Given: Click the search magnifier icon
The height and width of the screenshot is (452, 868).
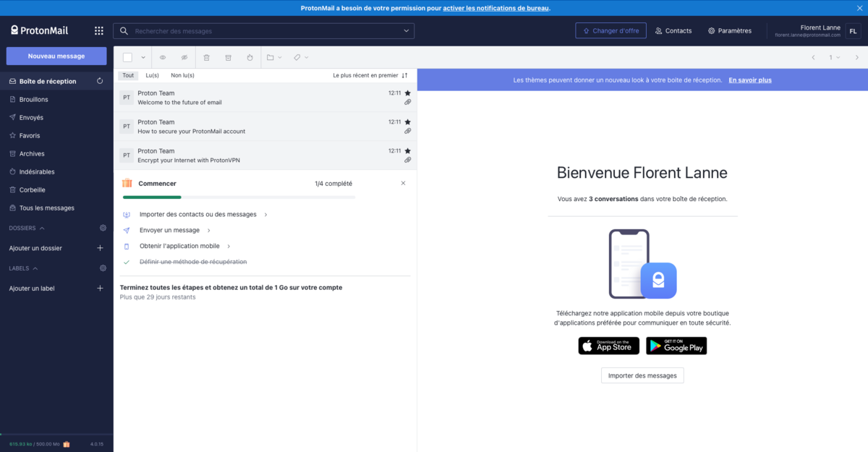Looking at the screenshot, I should pyautogui.click(x=124, y=31).
